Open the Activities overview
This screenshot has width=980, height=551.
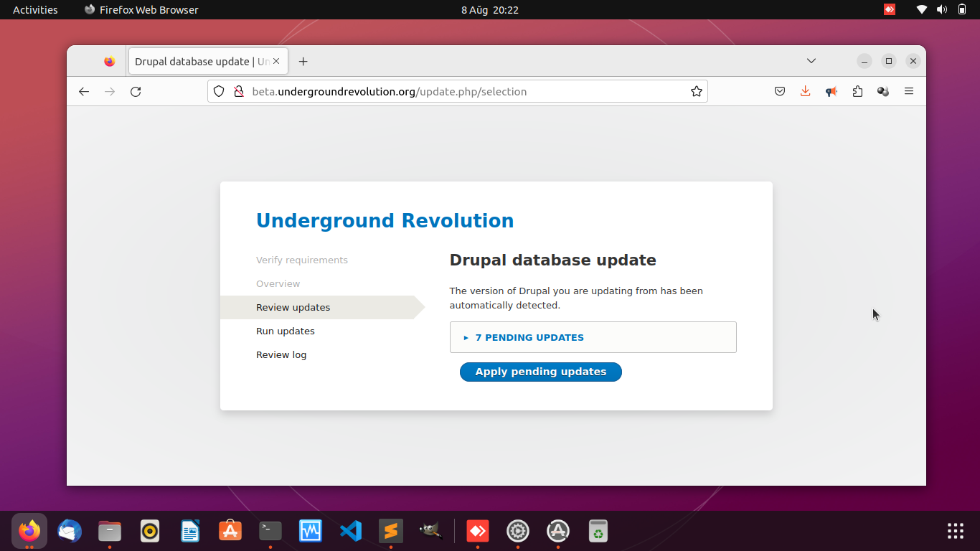point(35,10)
